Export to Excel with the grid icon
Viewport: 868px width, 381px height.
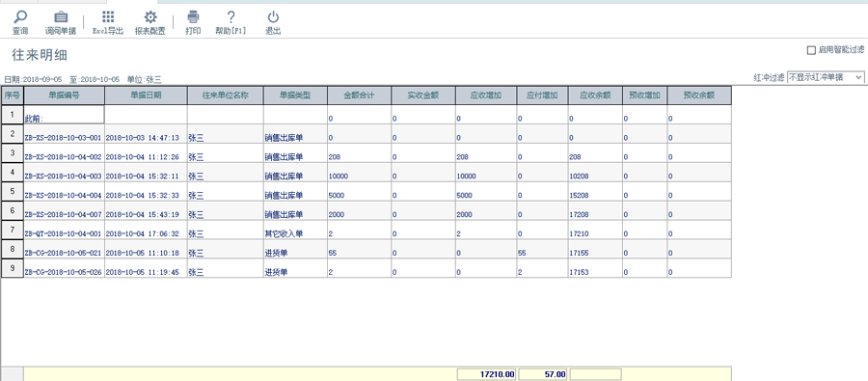pos(108,16)
